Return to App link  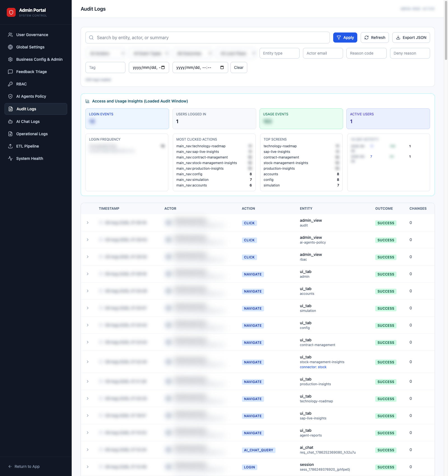pos(24,466)
